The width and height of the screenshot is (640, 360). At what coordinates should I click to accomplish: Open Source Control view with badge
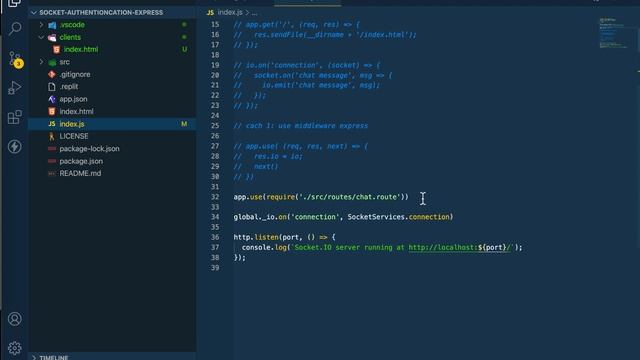(x=16, y=59)
